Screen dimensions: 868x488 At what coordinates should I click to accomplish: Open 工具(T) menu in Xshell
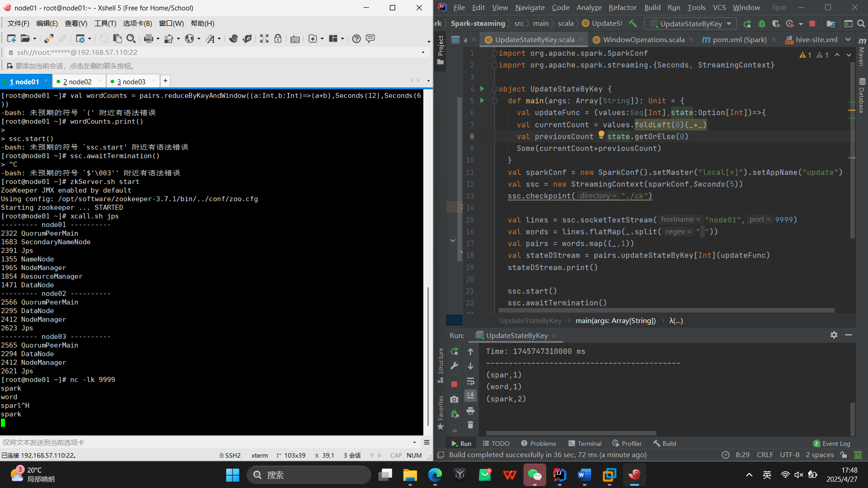tap(105, 23)
